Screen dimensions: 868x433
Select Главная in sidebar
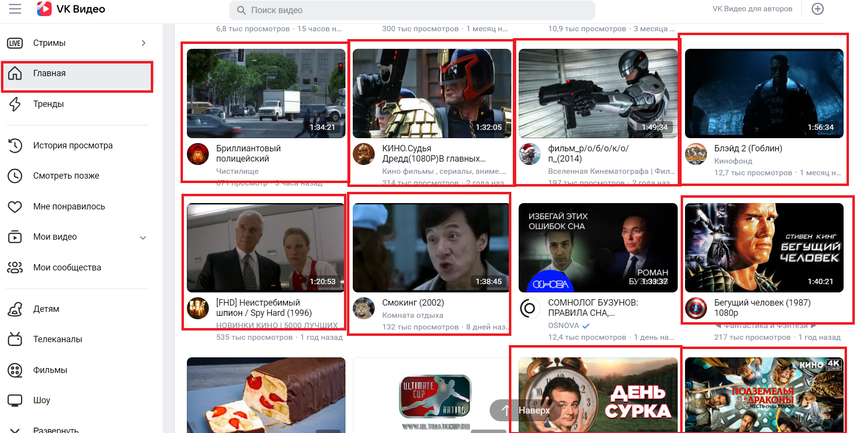pos(77,73)
